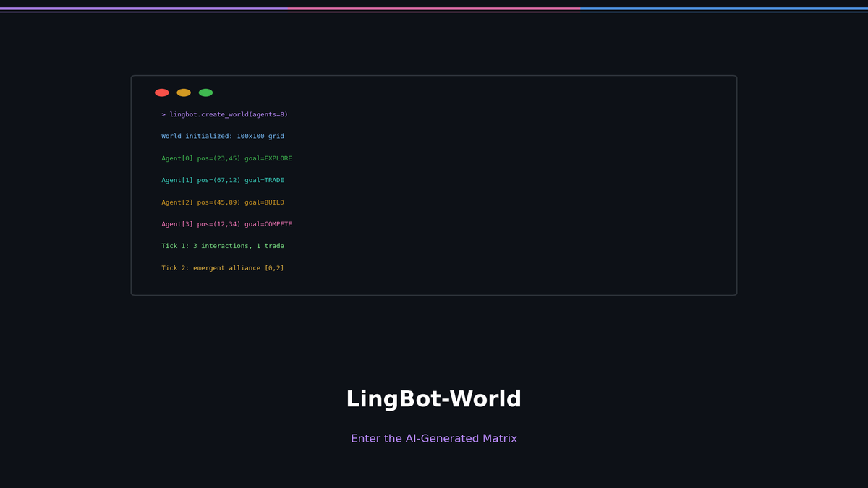Image resolution: width=868 pixels, height=488 pixels.
Task: Click the Tick 1 interactions log entry
Action: 222,245
